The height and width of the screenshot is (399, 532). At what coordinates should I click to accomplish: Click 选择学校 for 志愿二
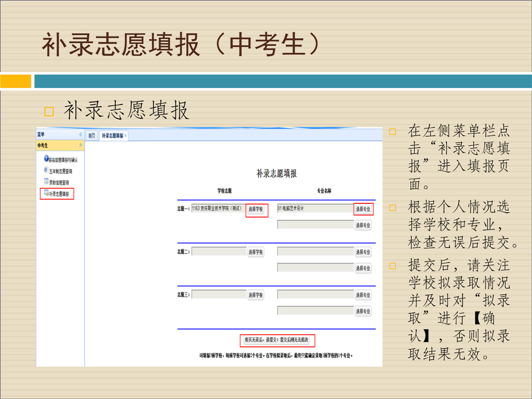tap(255, 252)
